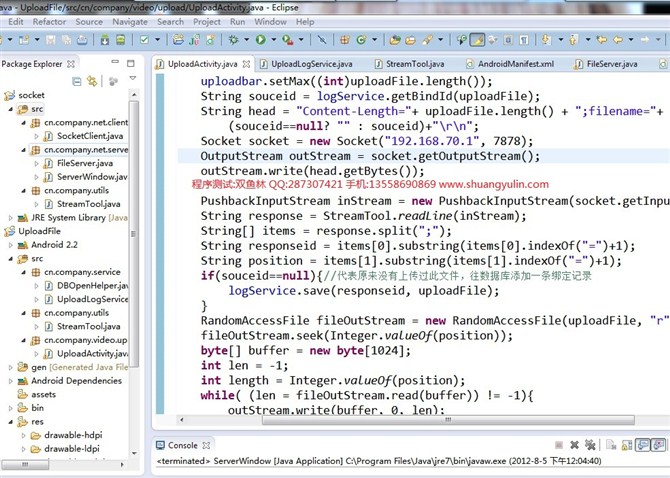Click Clear Console icon
This screenshot has height=478, width=670.
click(611, 445)
